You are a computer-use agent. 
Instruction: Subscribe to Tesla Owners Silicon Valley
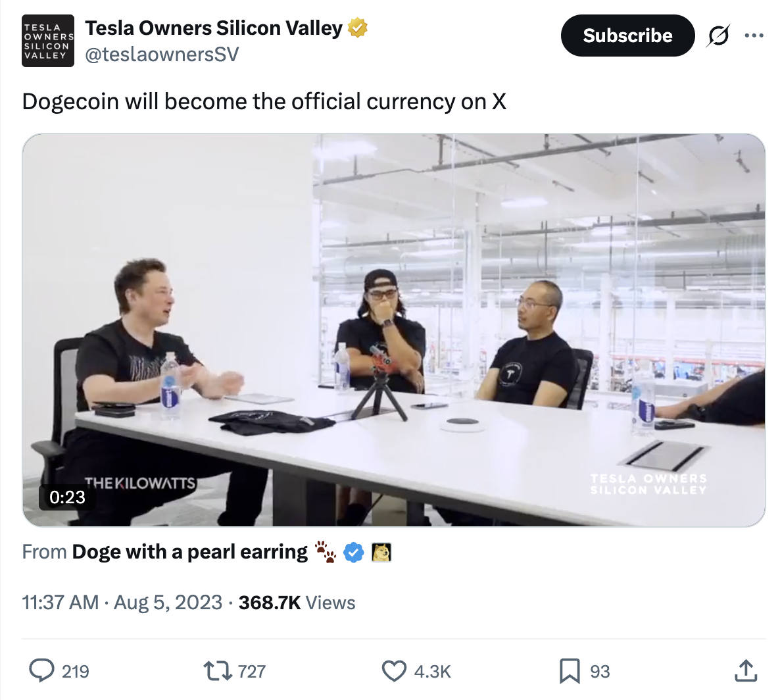628,36
